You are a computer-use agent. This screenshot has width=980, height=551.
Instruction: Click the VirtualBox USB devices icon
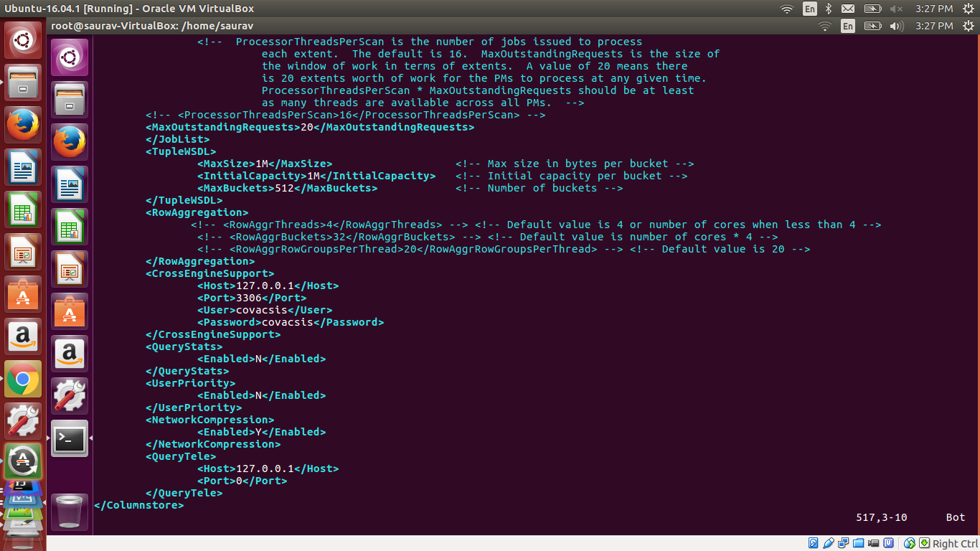(x=829, y=543)
